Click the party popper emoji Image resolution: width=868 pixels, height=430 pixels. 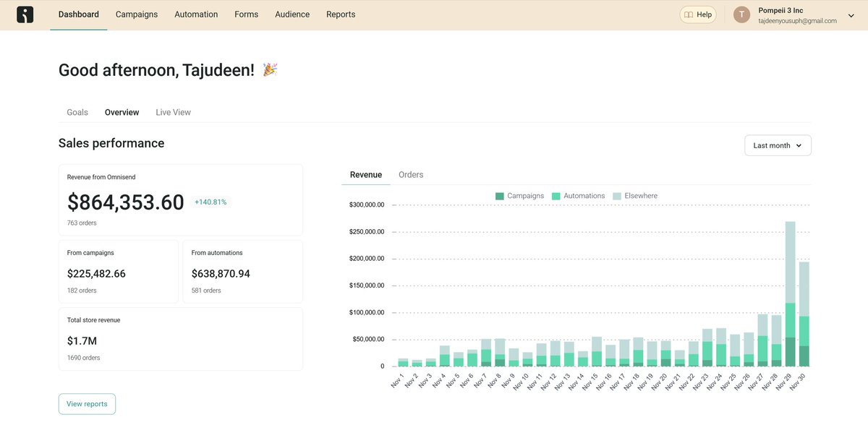tap(270, 70)
